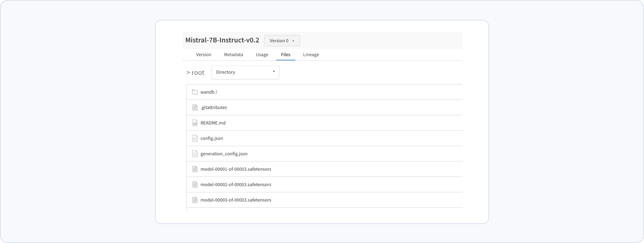Open the generation_config.json file
644x243 pixels.
pos(224,154)
